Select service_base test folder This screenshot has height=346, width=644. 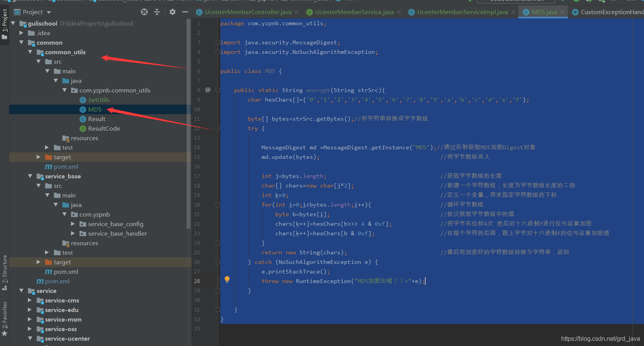point(67,252)
